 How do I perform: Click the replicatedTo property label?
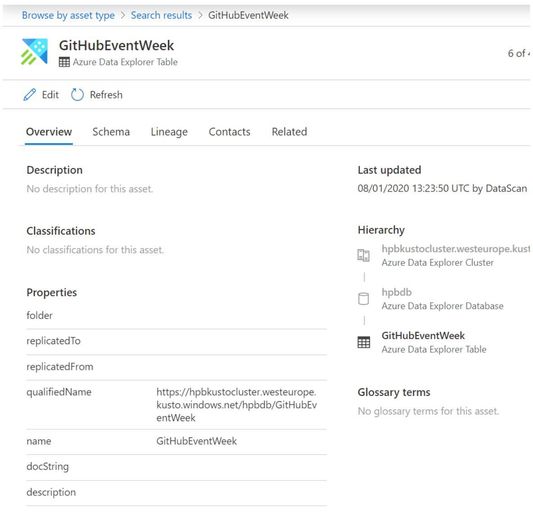[53, 341]
